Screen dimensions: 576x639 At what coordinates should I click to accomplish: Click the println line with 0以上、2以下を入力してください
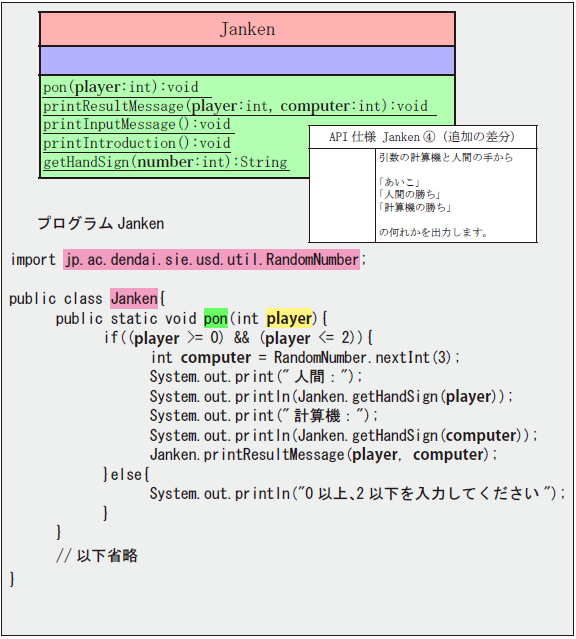[x=357, y=494]
